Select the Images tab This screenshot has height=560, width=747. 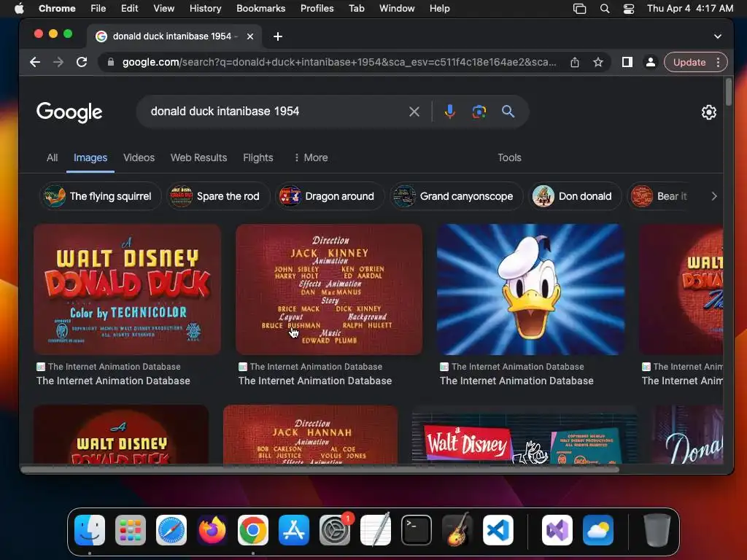pos(90,157)
